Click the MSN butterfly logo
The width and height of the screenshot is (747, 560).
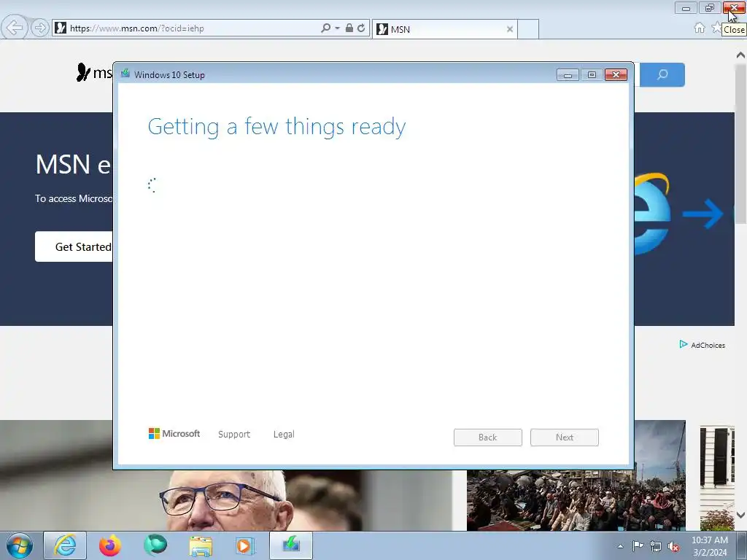(x=84, y=72)
